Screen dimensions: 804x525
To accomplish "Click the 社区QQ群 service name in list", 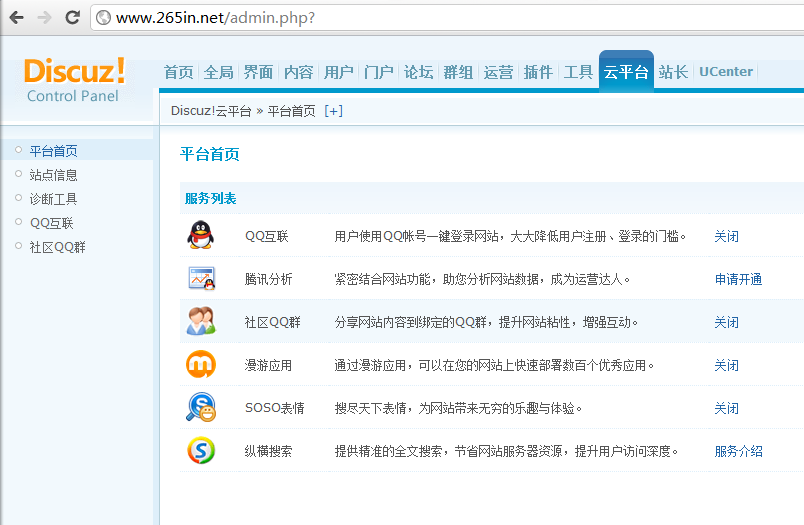I will [272, 322].
